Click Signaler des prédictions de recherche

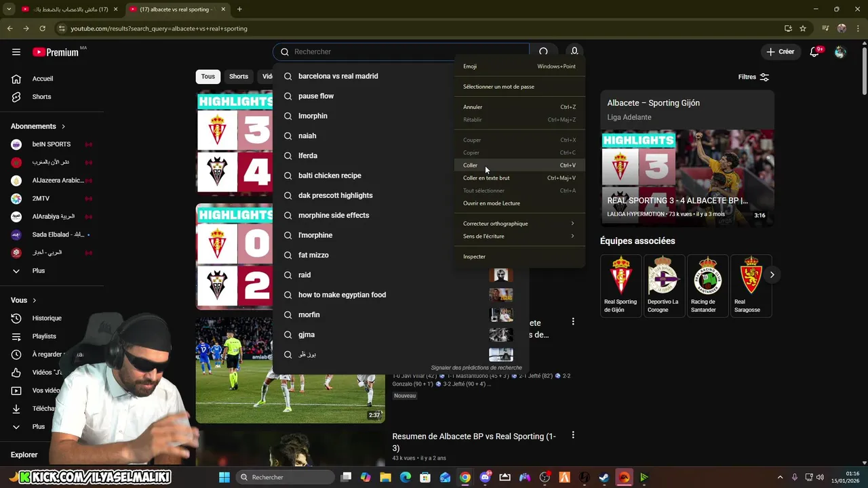click(x=476, y=367)
